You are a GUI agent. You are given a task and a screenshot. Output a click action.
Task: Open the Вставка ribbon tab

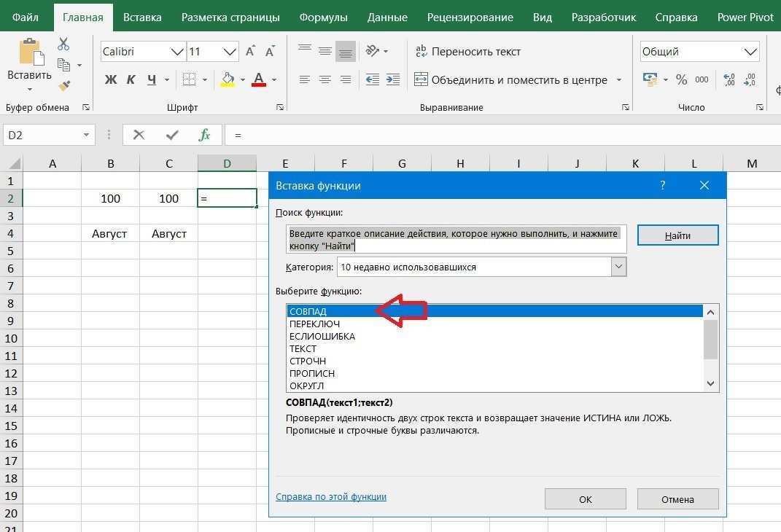142,17
